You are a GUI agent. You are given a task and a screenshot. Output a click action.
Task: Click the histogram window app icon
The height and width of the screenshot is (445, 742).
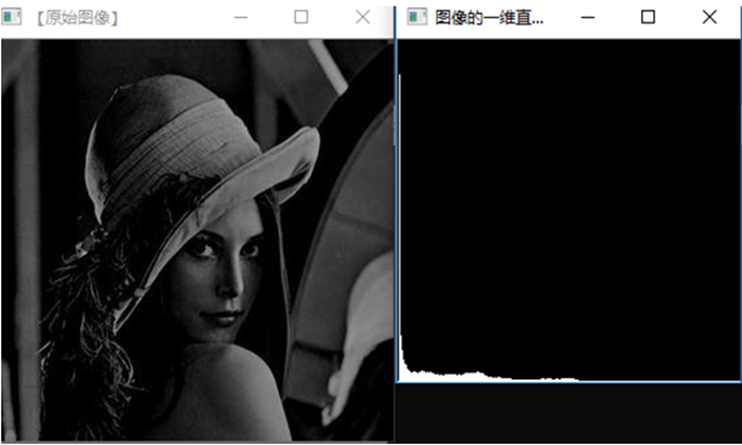coord(417,17)
